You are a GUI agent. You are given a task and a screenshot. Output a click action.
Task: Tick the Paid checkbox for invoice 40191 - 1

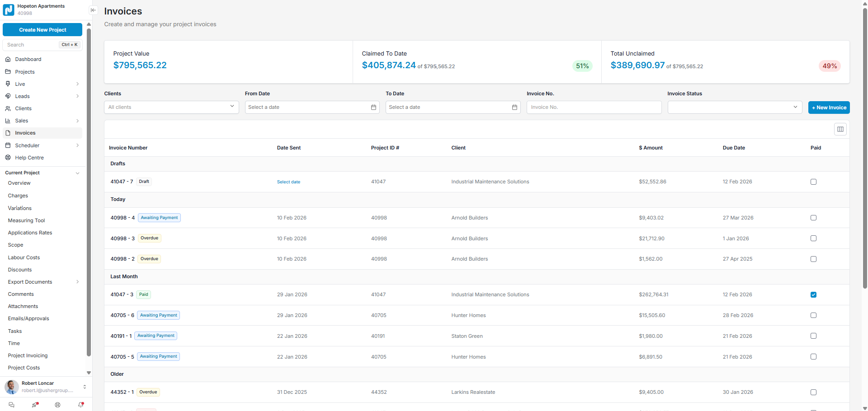[813, 336]
